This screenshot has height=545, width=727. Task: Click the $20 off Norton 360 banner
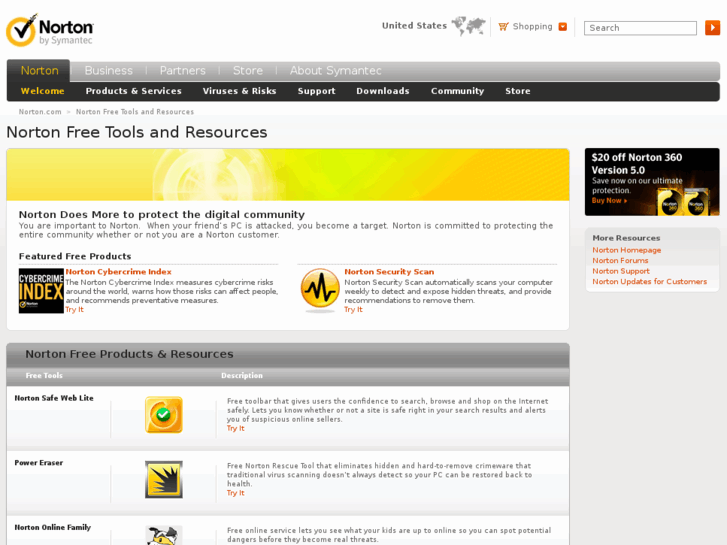coord(652,182)
